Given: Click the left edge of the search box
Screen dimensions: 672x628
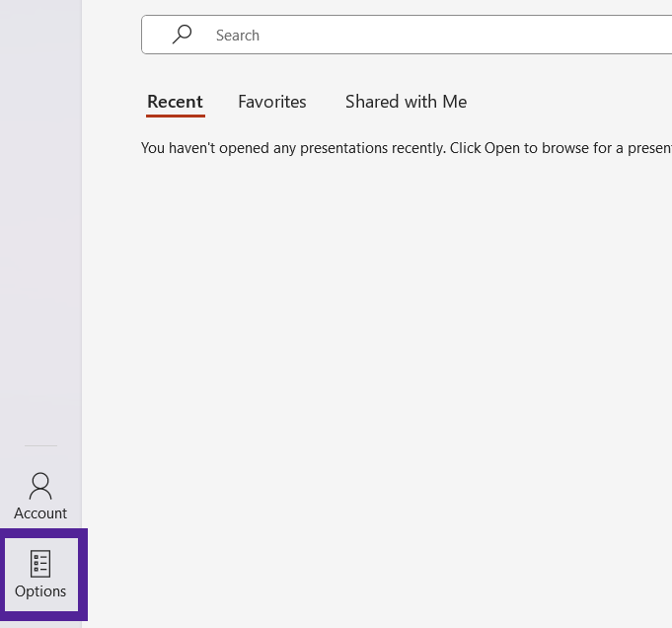Looking at the screenshot, I should click(x=144, y=35).
